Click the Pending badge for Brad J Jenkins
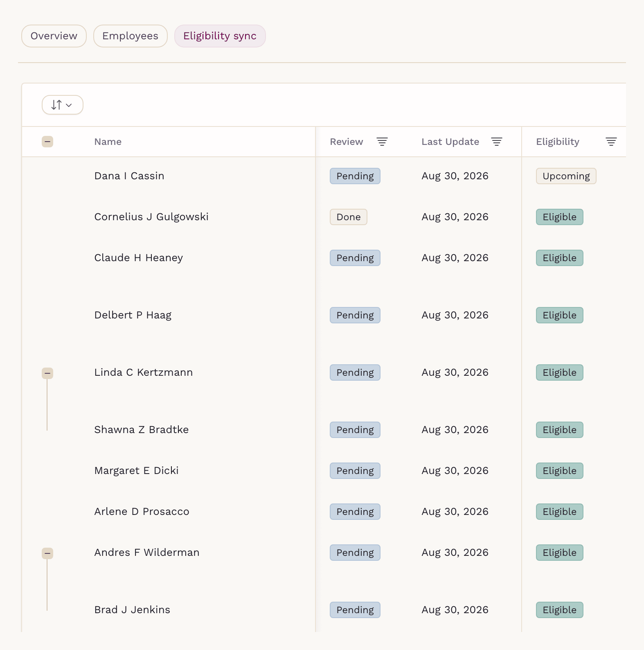Viewport: 644px width, 650px height. (355, 610)
